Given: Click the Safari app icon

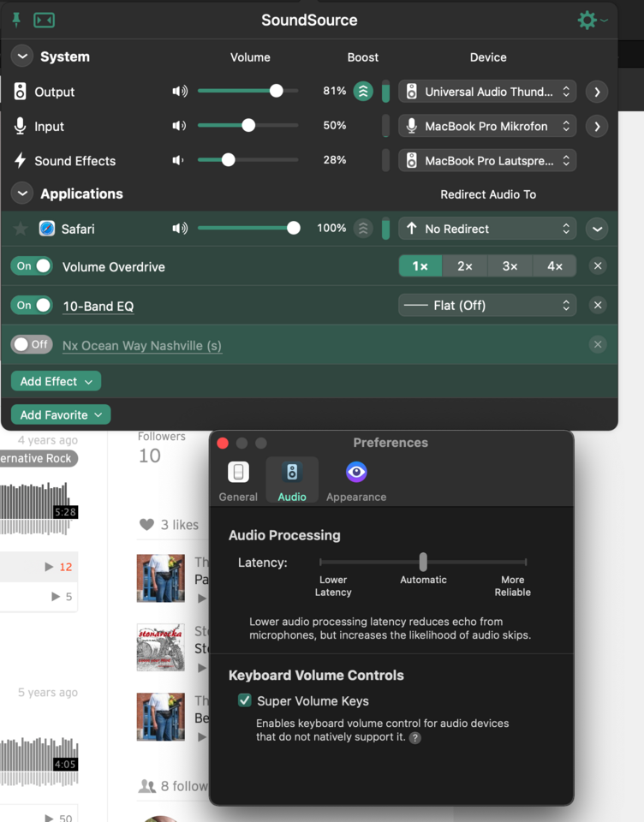Looking at the screenshot, I should (x=47, y=229).
